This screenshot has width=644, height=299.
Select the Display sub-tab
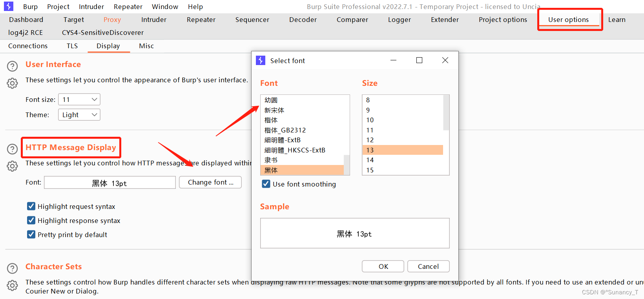tap(108, 46)
